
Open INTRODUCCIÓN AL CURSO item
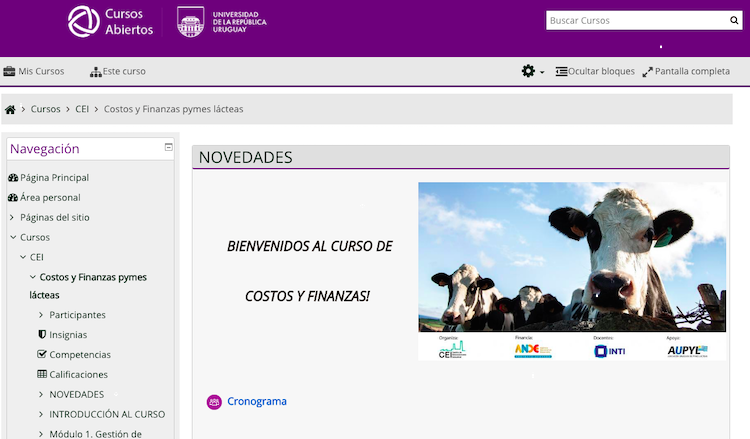click(107, 414)
